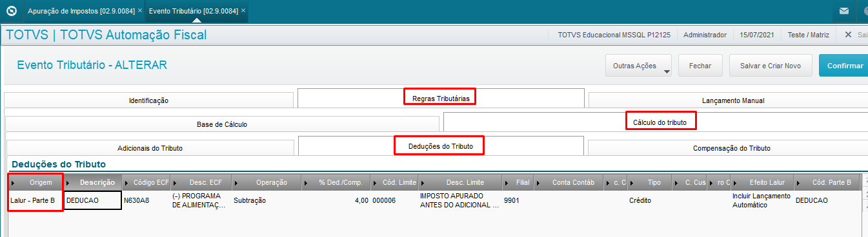Close the Evento Tributário tab
Viewport: 868px width, 237px height.
click(x=243, y=11)
